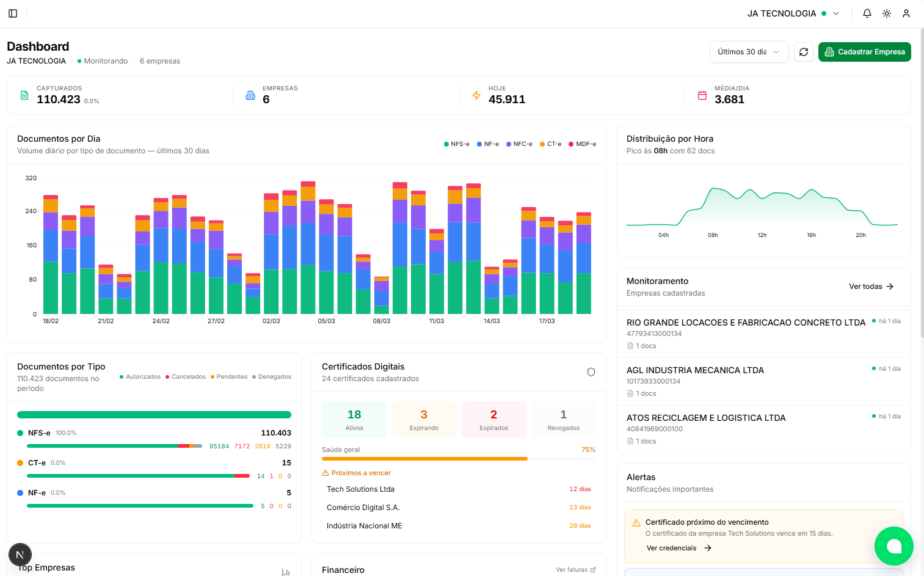
Task: Click the chart bar for 18/02
Action: [x=51, y=255]
